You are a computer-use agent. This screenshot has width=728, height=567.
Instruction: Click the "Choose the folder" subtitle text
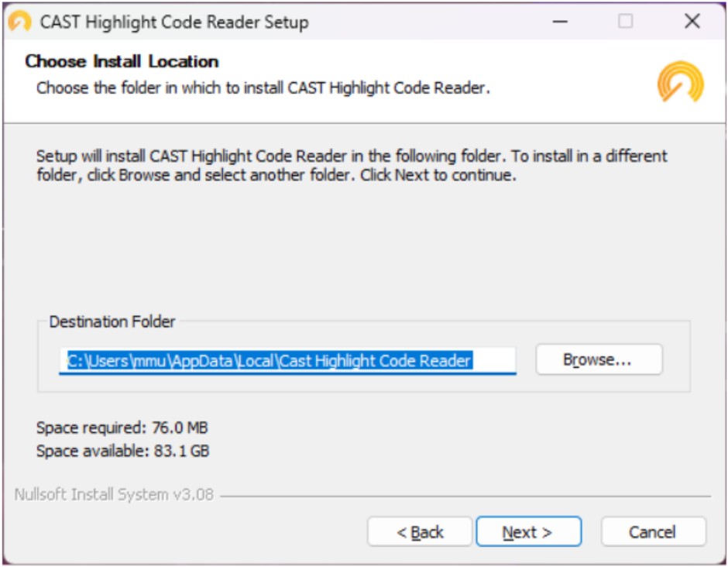(x=263, y=88)
